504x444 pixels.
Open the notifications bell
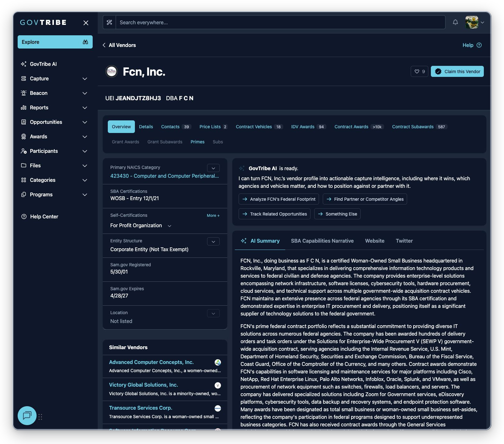coord(455,22)
